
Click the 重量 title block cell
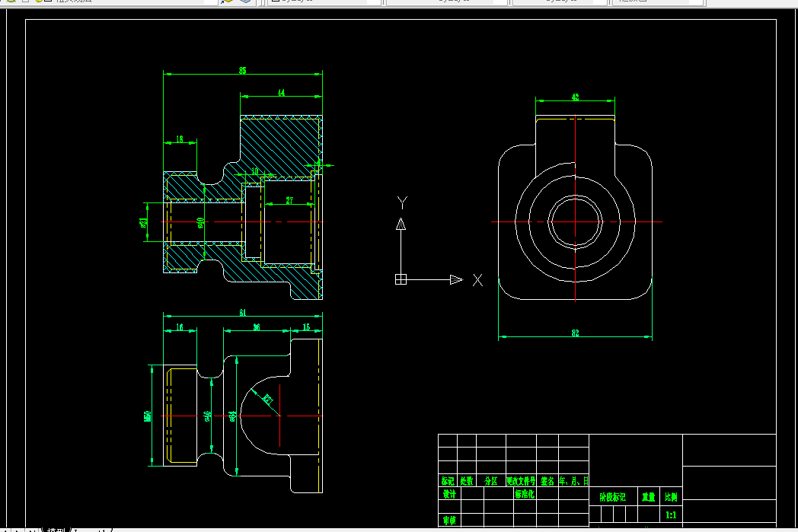click(x=649, y=497)
